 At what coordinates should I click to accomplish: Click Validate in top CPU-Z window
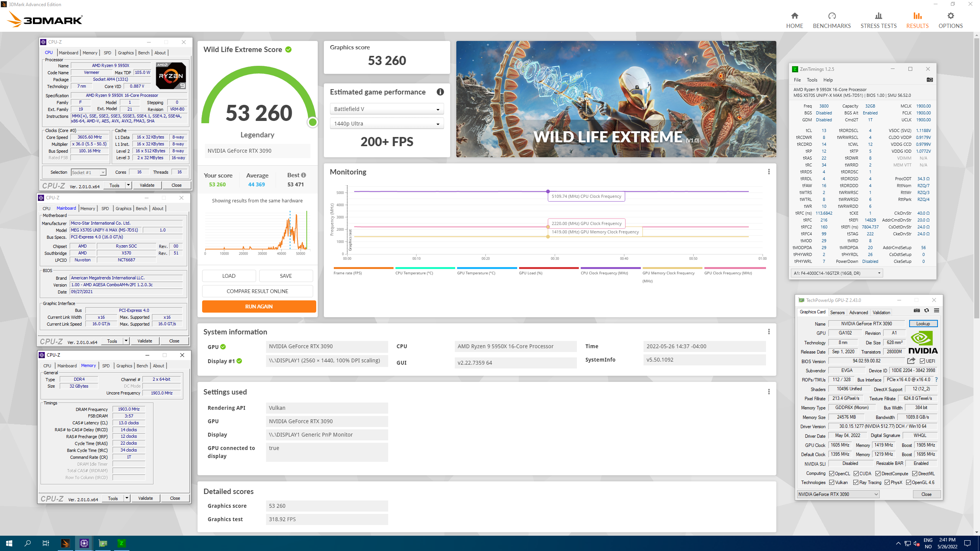[147, 185]
